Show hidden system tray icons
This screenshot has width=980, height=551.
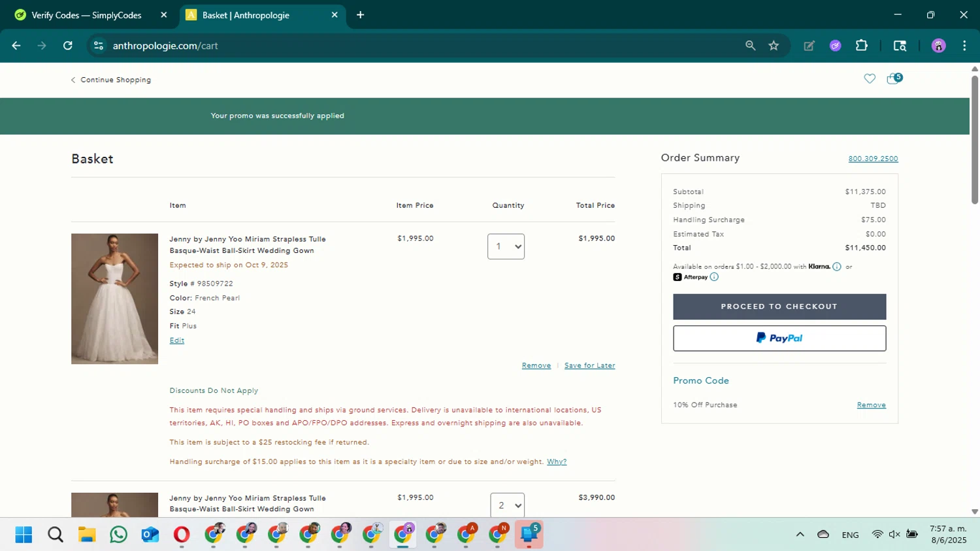coord(800,535)
